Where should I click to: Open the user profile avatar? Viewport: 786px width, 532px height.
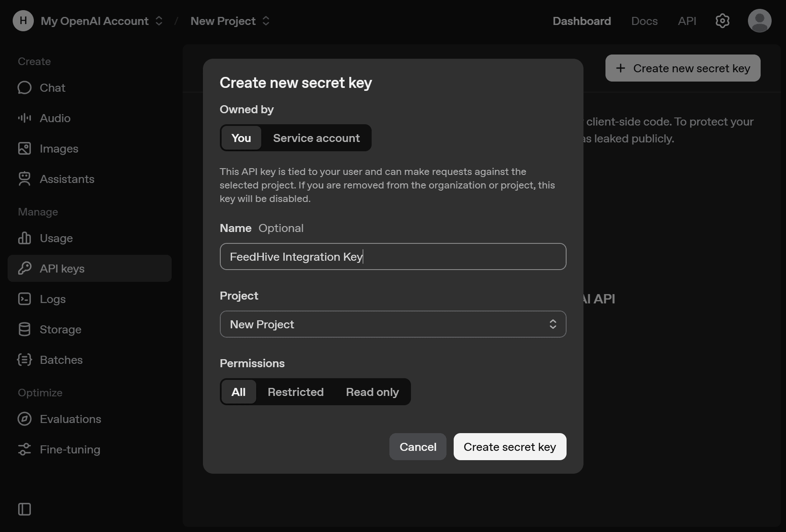pos(759,21)
